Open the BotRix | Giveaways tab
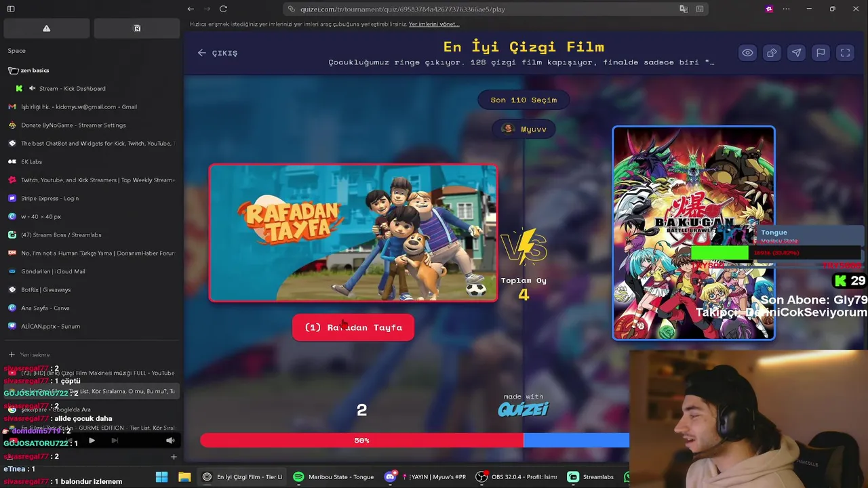Screen dimensions: 868x488 (x=92, y=289)
